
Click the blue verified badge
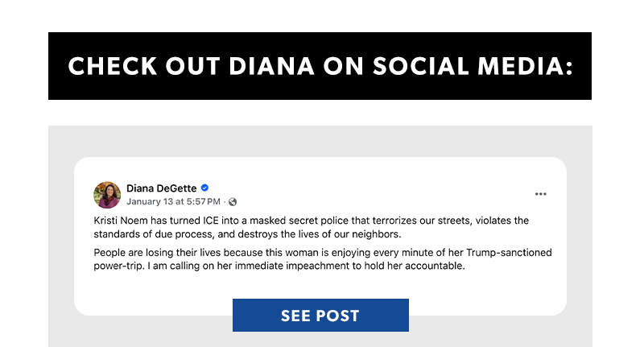point(205,188)
